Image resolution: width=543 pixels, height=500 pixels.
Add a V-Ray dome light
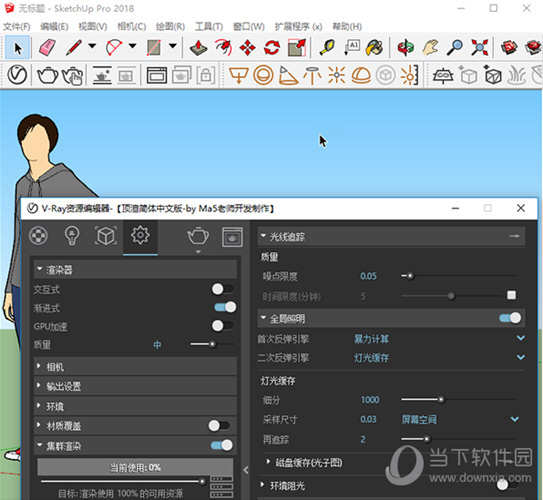click(361, 75)
